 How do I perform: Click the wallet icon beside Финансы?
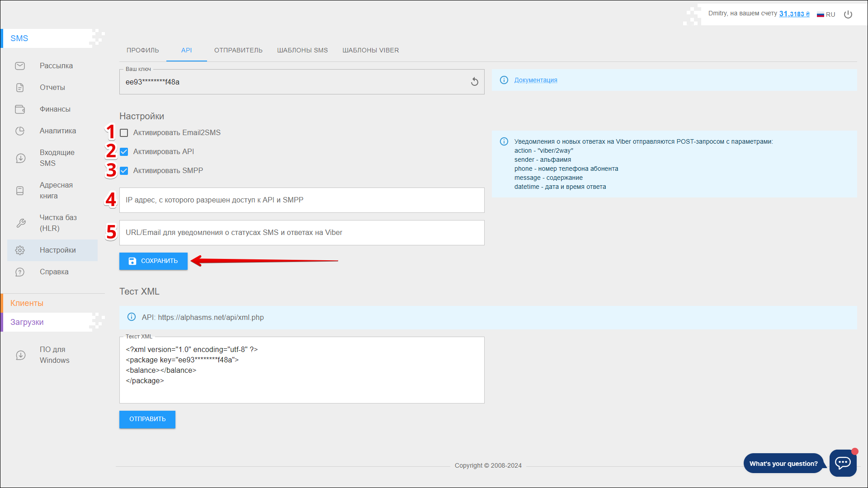(x=20, y=109)
